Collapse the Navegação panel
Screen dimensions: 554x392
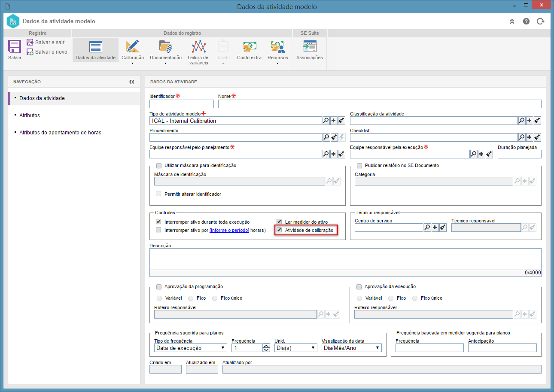(x=132, y=82)
